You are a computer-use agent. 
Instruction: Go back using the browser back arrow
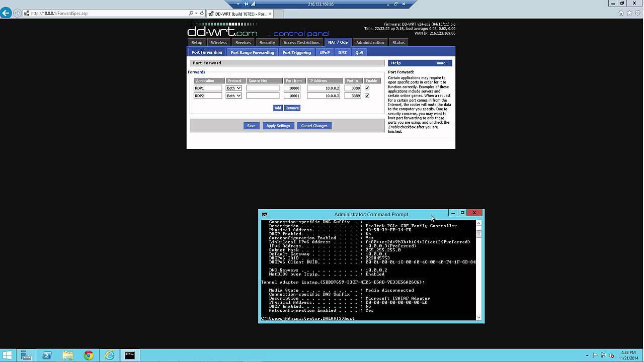coord(6,13)
